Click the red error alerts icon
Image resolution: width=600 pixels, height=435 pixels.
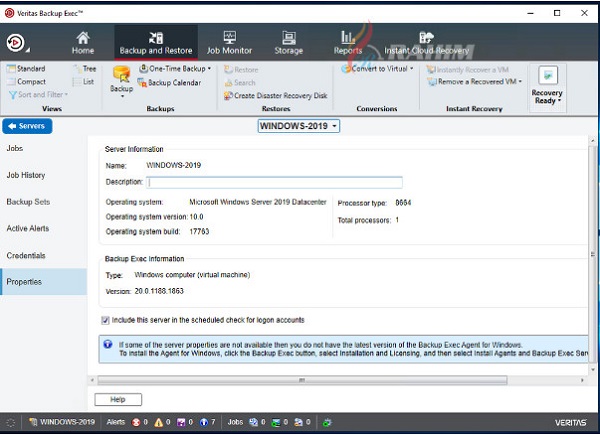pos(136,422)
